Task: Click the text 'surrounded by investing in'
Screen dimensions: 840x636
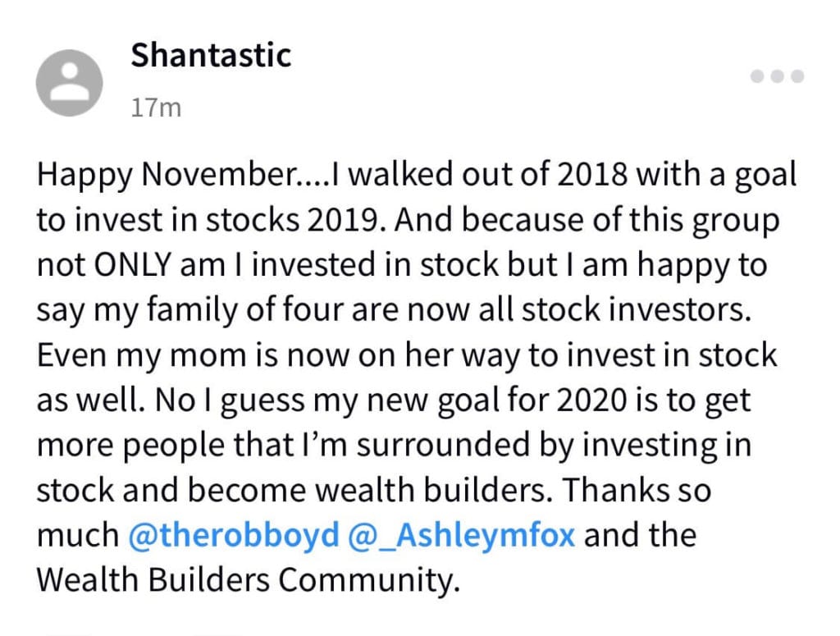Action: (x=554, y=445)
